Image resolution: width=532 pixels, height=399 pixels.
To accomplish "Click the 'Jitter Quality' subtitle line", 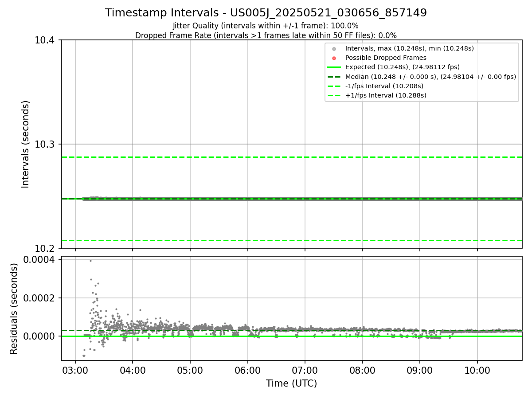I will 266,26.
